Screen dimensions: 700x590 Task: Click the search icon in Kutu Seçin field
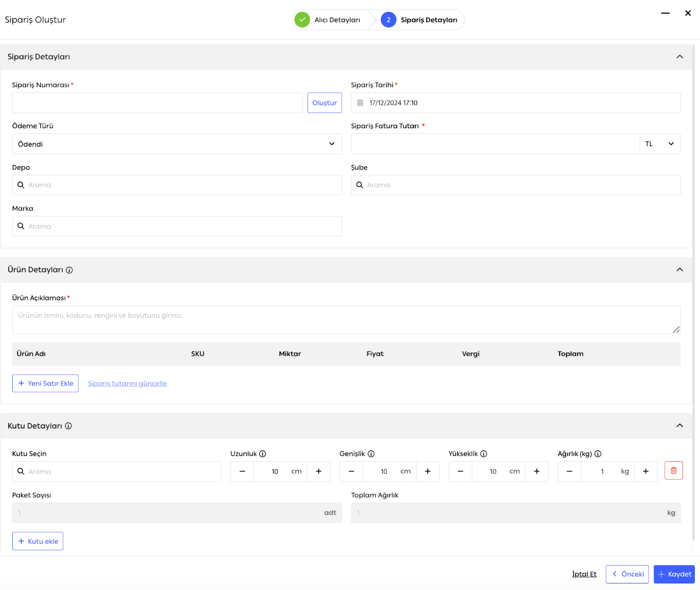click(21, 471)
